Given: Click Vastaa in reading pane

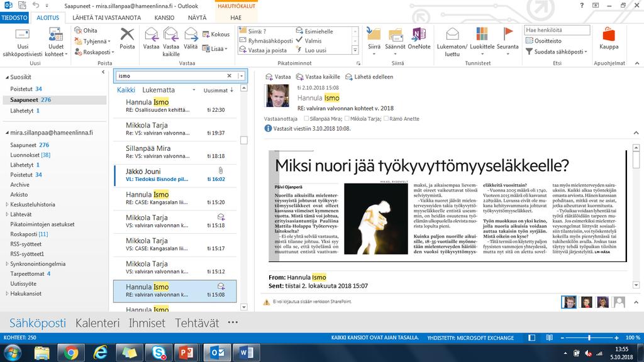Looking at the screenshot, I should (x=278, y=77).
